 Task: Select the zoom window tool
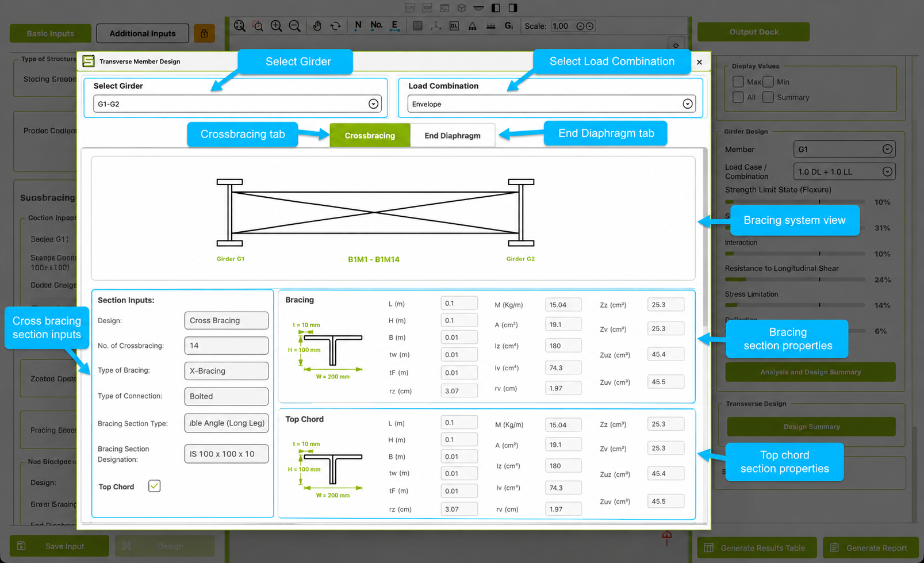click(x=258, y=26)
